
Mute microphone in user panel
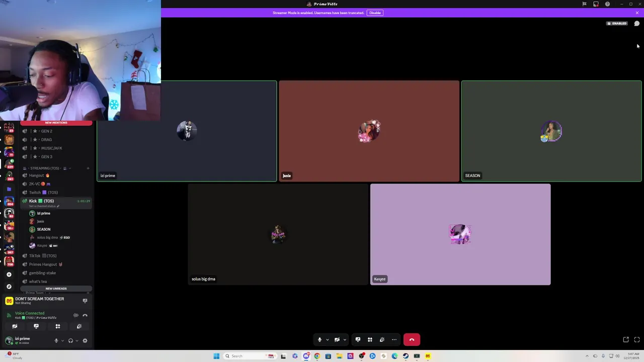(x=56, y=341)
